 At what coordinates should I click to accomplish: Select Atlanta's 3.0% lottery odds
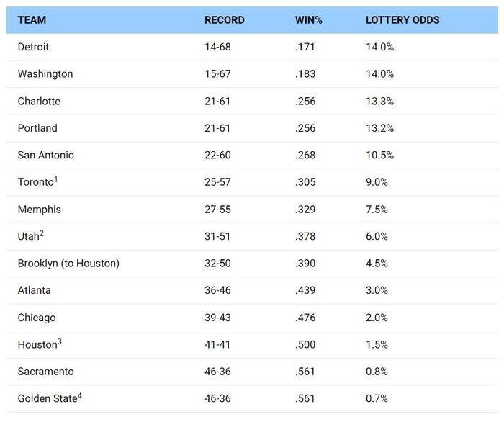[377, 291]
